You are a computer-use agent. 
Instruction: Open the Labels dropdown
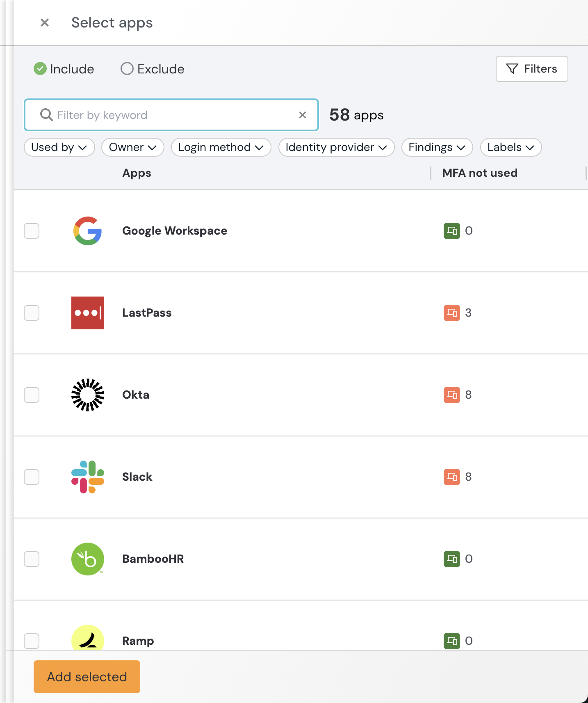coord(511,147)
